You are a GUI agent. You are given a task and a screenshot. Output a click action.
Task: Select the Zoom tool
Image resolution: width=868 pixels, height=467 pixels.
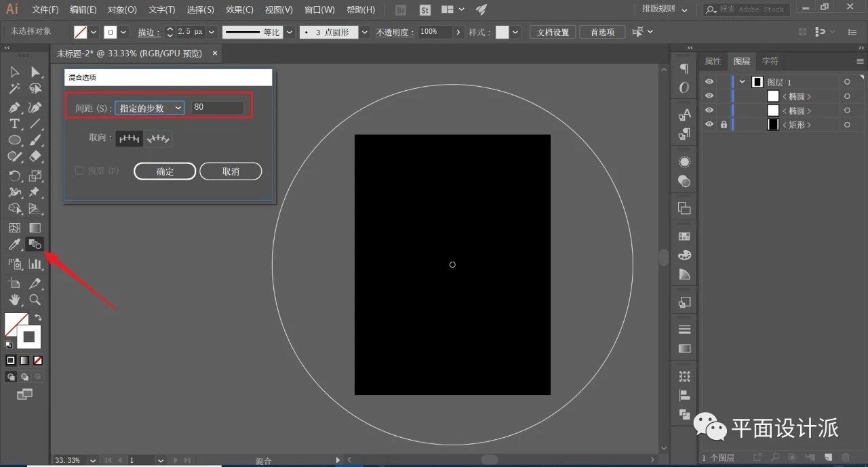click(35, 299)
